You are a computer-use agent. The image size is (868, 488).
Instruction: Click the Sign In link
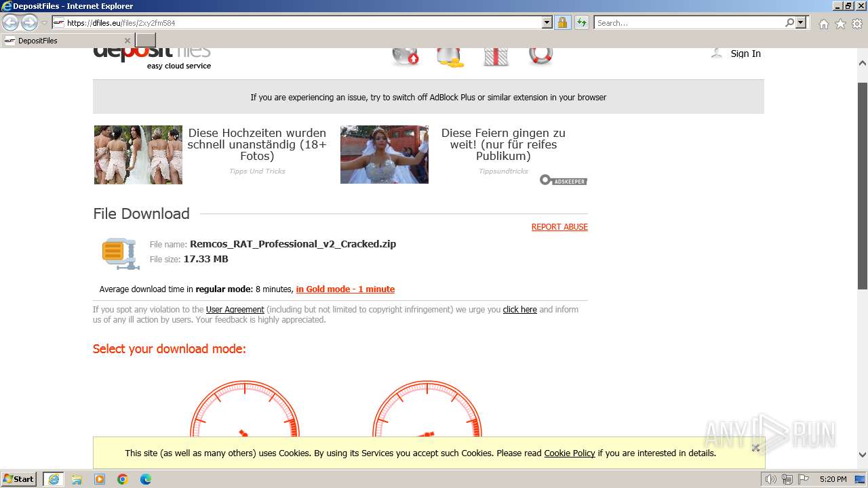(x=745, y=54)
